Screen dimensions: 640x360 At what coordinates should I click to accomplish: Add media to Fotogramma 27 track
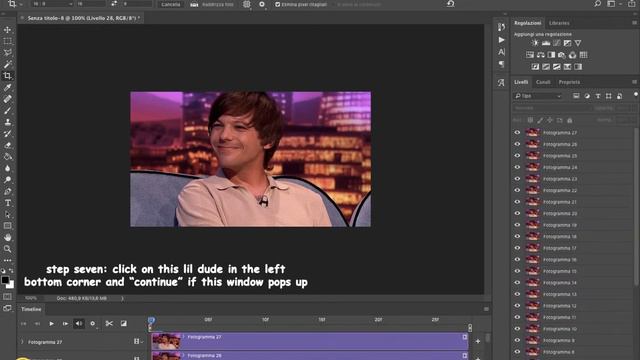pos(478,341)
